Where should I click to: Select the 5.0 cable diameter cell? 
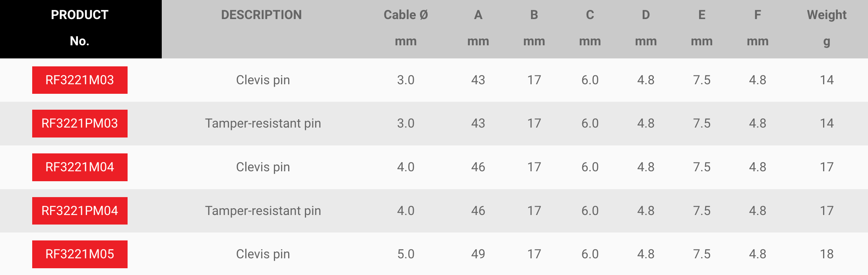pos(405,254)
